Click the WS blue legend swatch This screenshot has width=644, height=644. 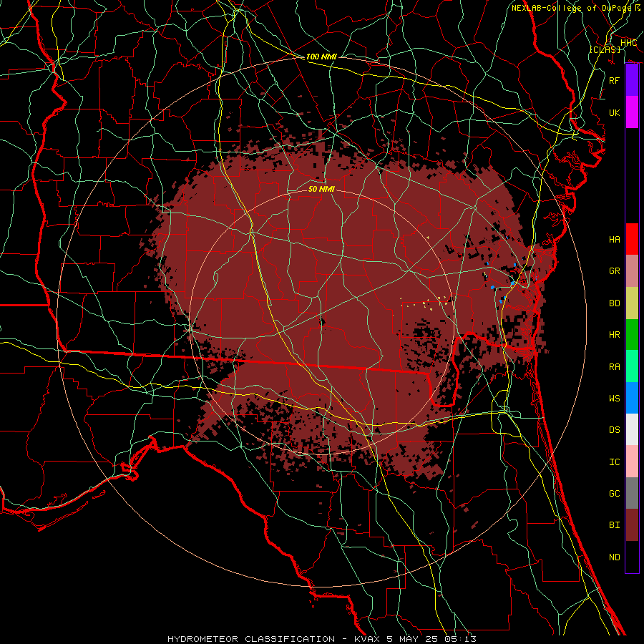click(x=632, y=398)
